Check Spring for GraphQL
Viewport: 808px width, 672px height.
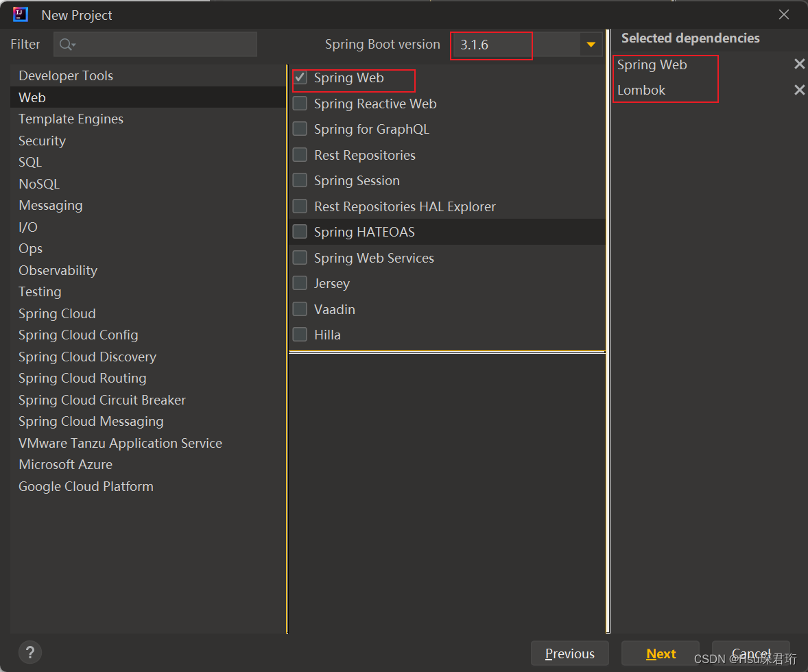pyautogui.click(x=300, y=129)
